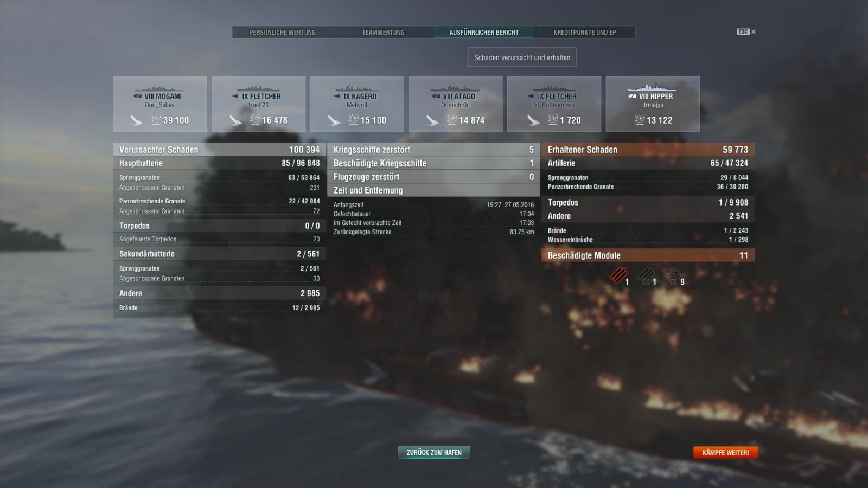Click the Hipper ship silhouette icon
This screenshot has width=868, height=488.
652,87
